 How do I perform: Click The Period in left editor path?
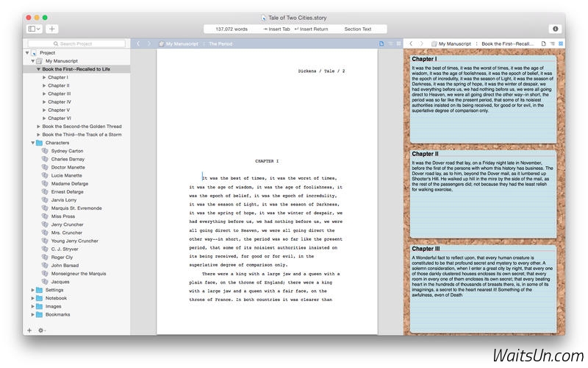220,44
